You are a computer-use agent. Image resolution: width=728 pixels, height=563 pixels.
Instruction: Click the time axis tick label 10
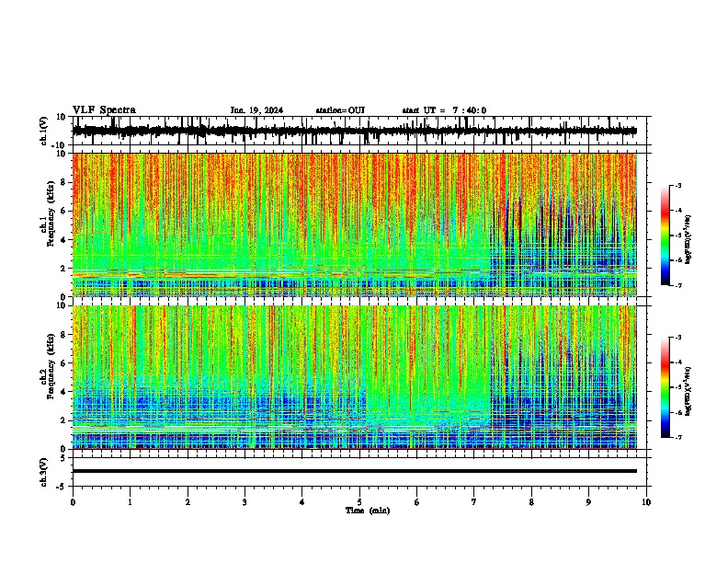coord(646,502)
